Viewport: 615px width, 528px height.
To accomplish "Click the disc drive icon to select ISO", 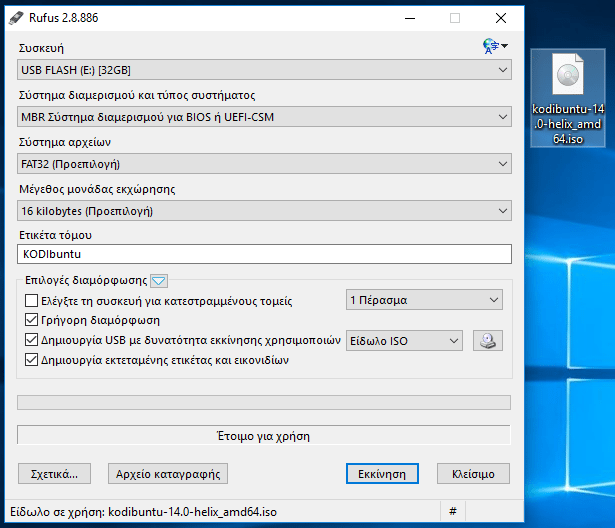I will [488, 340].
